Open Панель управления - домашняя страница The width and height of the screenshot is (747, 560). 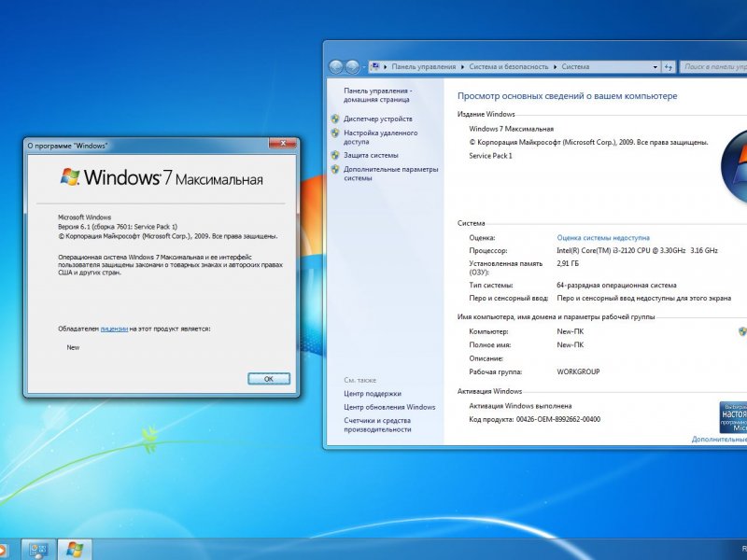pyautogui.click(x=377, y=95)
